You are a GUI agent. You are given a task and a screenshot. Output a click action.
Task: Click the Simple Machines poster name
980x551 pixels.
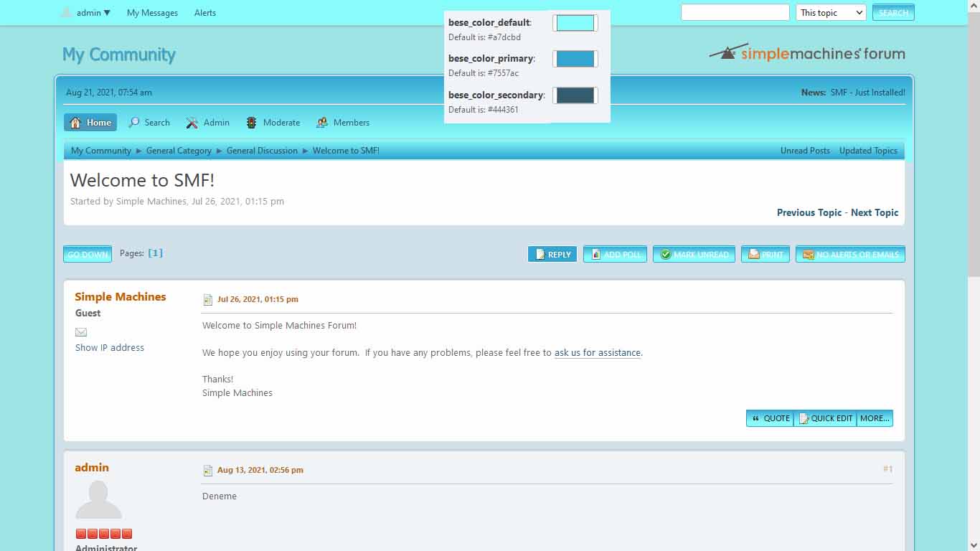[121, 297]
